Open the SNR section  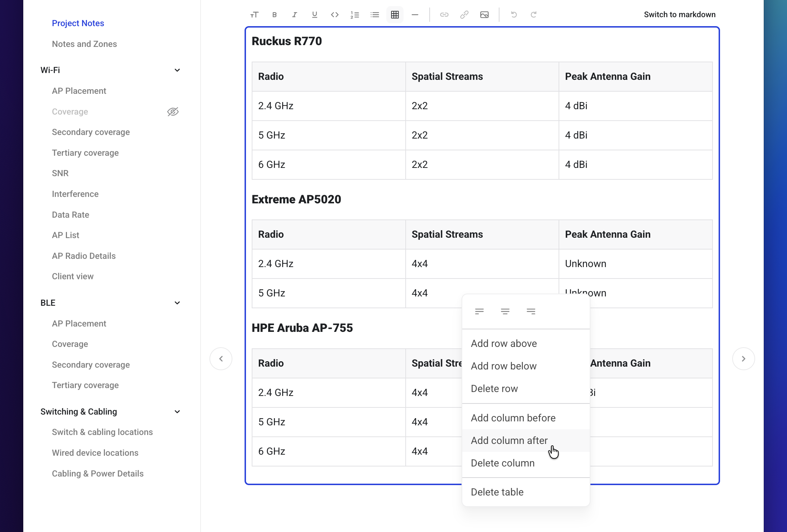tap(60, 173)
